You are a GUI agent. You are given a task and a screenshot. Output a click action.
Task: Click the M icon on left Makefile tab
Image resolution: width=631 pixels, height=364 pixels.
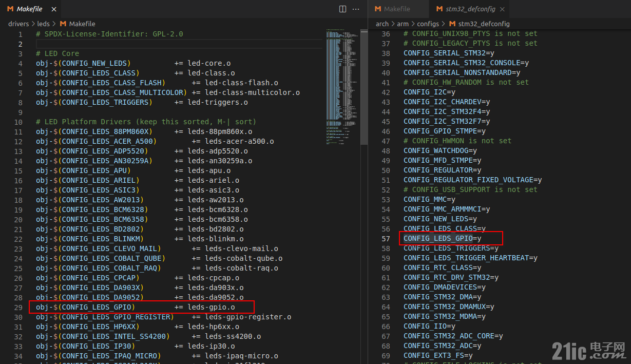pyautogui.click(x=10, y=9)
